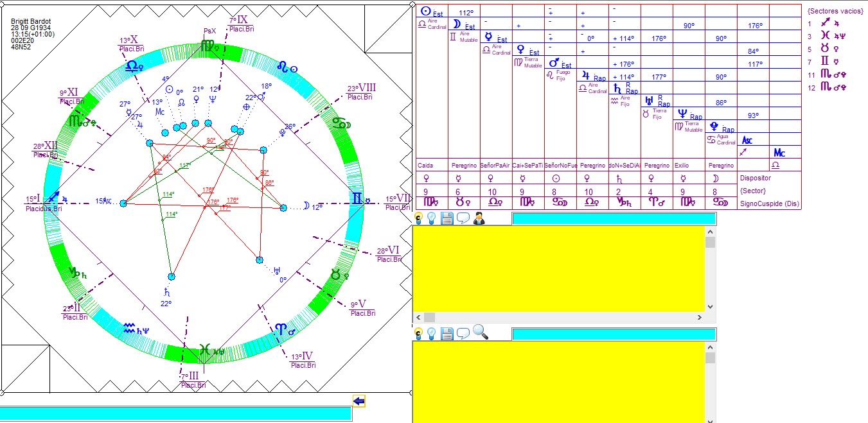Select the Uranus glyph in aspect table
This screenshot has width=868, height=423.
(x=649, y=101)
